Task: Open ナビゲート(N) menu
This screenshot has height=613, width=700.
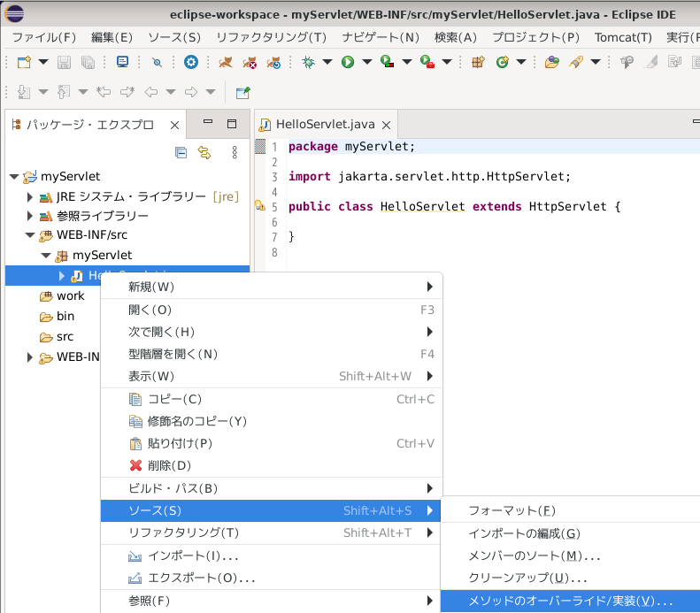Action: 381,37
